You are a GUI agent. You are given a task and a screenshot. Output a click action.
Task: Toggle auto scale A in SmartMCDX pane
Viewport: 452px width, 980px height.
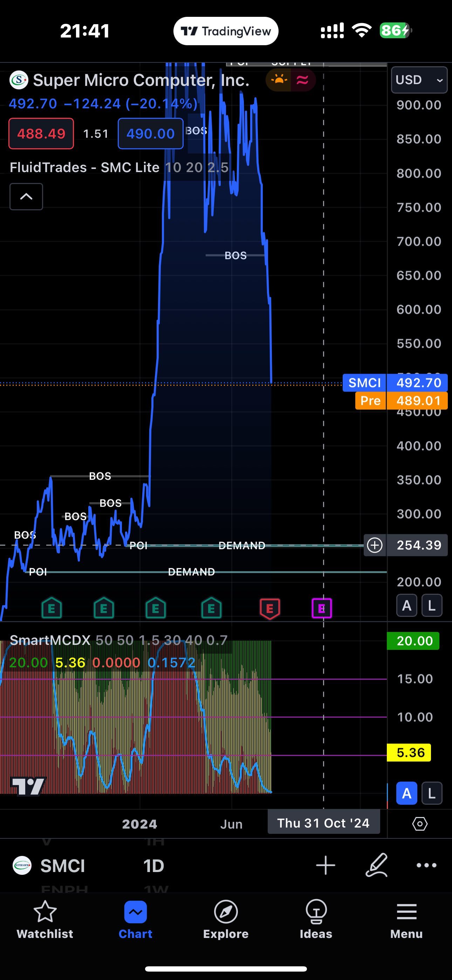407,793
